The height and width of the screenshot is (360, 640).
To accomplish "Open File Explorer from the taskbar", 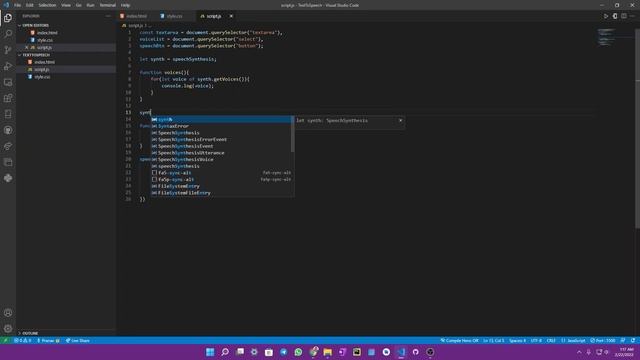I will pyautogui.click(x=327, y=352).
